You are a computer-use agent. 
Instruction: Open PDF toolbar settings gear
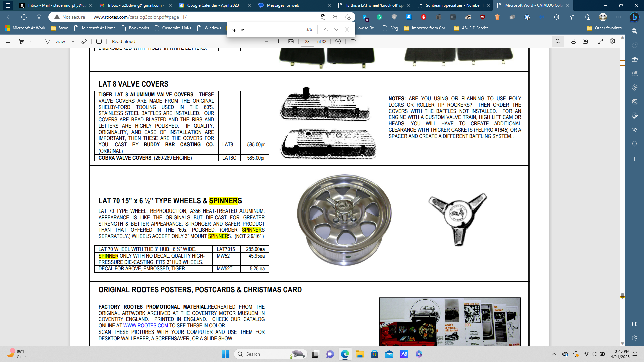(612, 41)
